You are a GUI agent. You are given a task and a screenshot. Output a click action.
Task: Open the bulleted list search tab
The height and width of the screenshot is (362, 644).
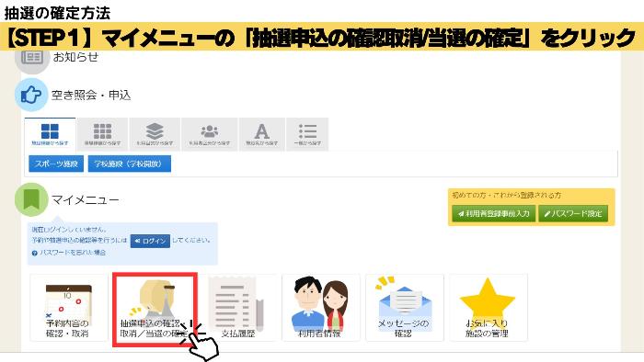[x=307, y=134]
